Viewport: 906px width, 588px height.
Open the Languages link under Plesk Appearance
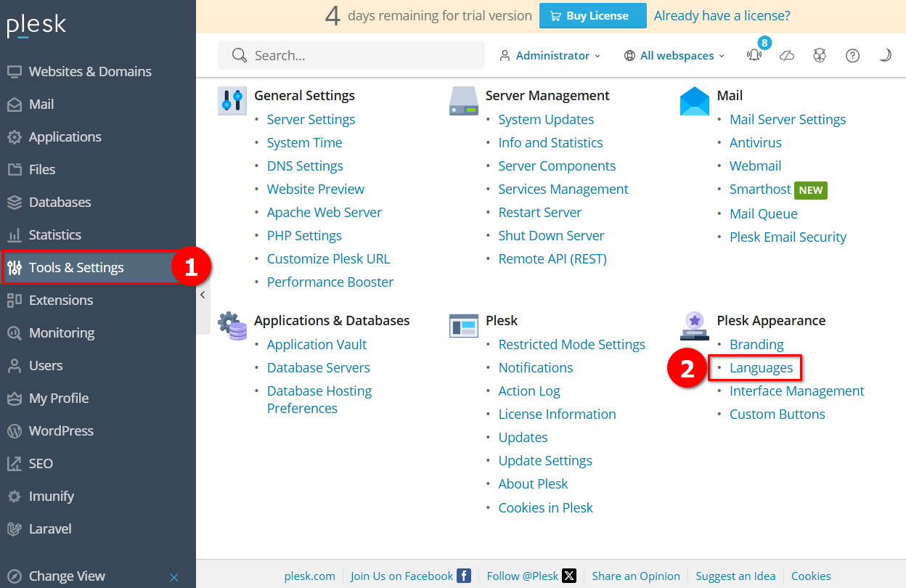click(762, 368)
